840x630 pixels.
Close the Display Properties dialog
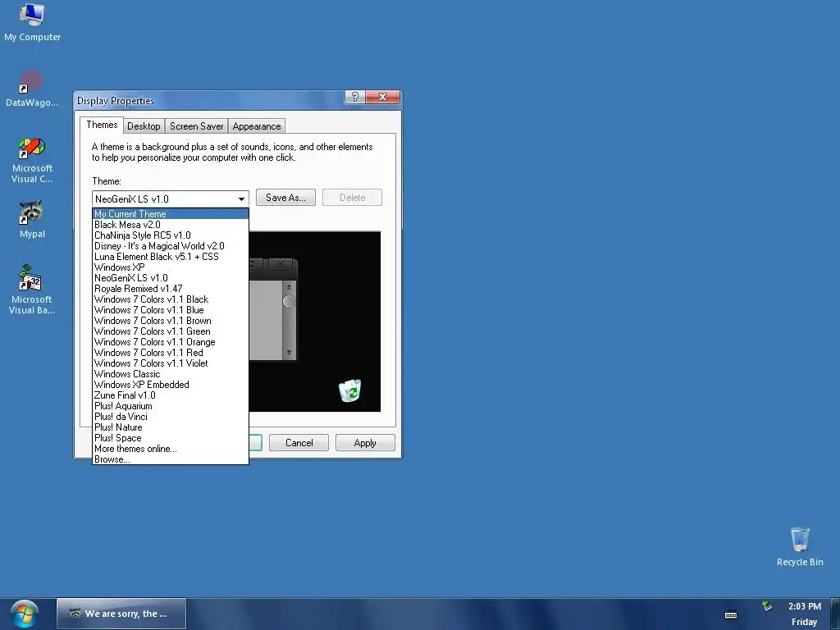pos(382,97)
